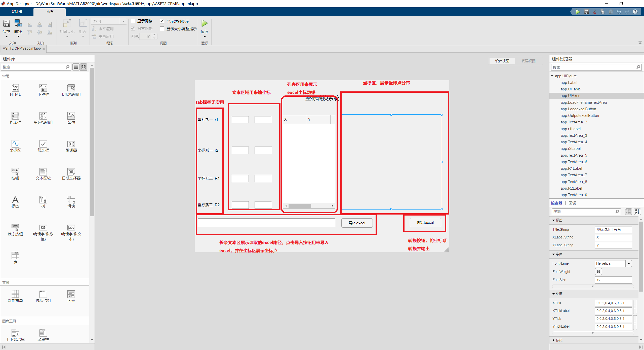Toggle bold FontWeight button
Image resolution: width=644 pixels, height=350 pixels.
pos(598,271)
